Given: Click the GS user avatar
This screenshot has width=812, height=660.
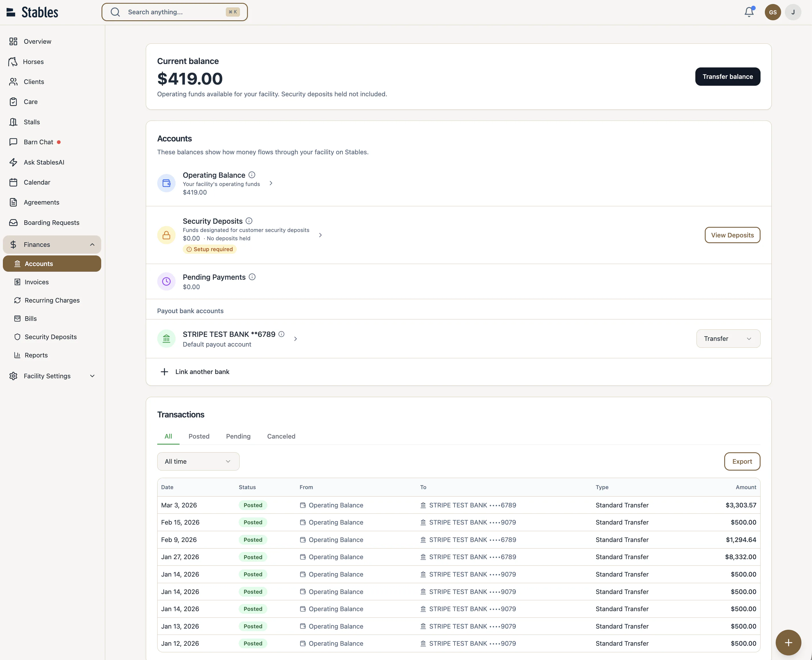Looking at the screenshot, I should click(773, 12).
